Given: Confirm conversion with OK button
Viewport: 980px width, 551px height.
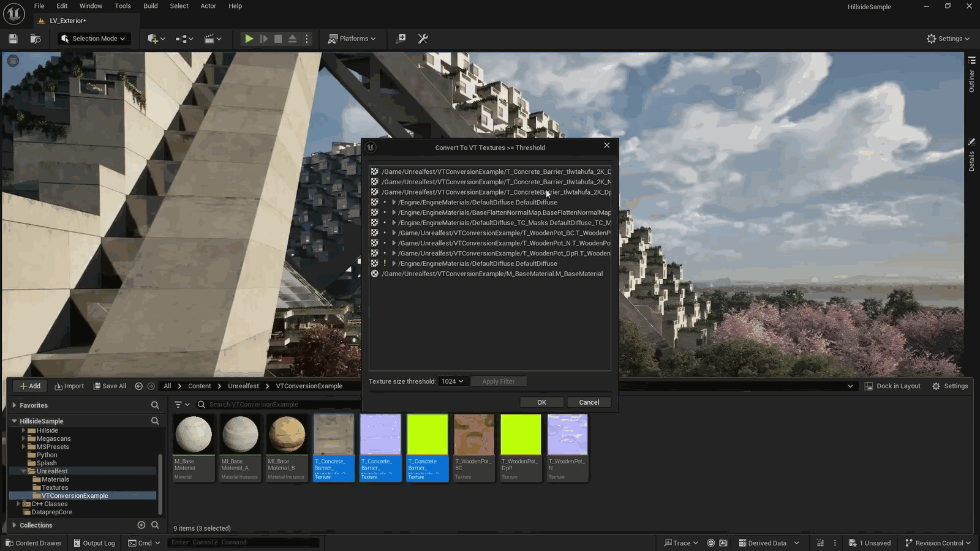Looking at the screenshot, I should point(541,402).
